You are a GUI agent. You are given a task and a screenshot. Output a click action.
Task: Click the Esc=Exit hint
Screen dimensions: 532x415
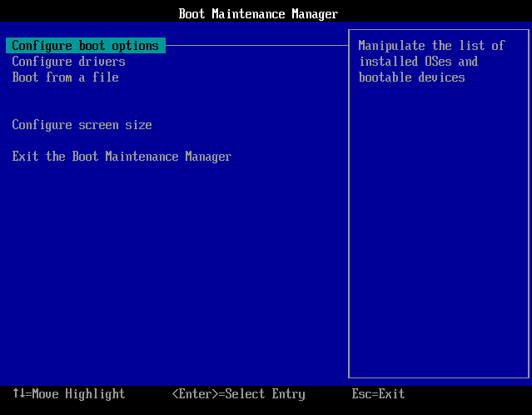378,394
